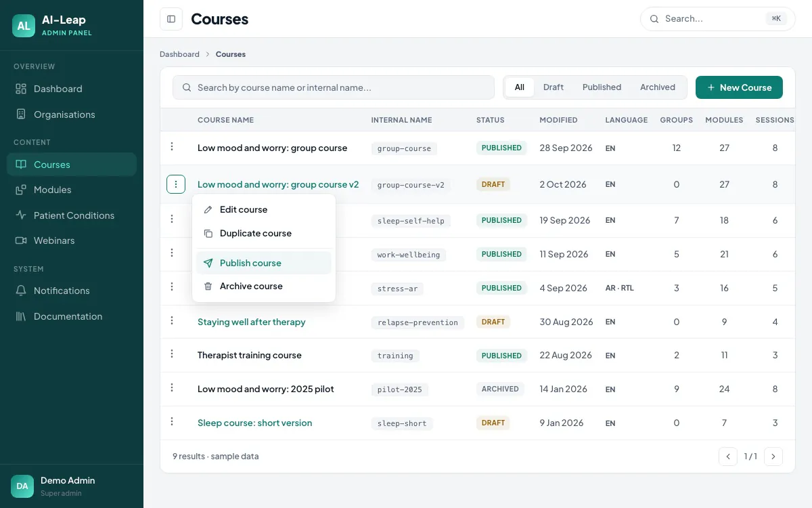Select Duplicate course from the menu
This screenshot has width=812, height=508.
(264, 234)
